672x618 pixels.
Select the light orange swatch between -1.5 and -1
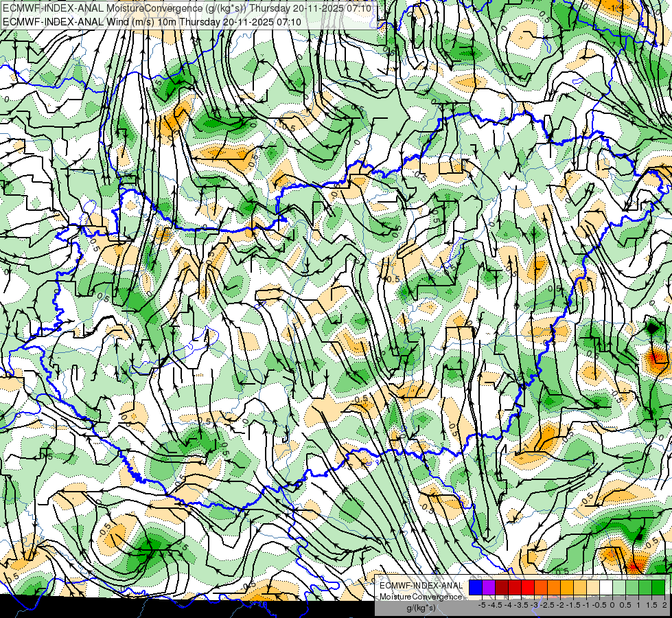pos(580,588)
